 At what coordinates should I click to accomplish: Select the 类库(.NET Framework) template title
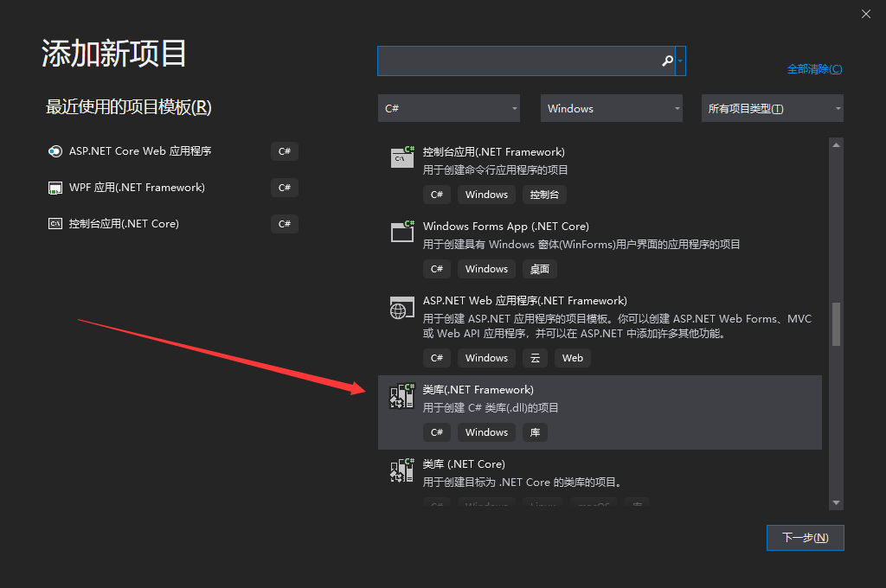pos(478,390)
